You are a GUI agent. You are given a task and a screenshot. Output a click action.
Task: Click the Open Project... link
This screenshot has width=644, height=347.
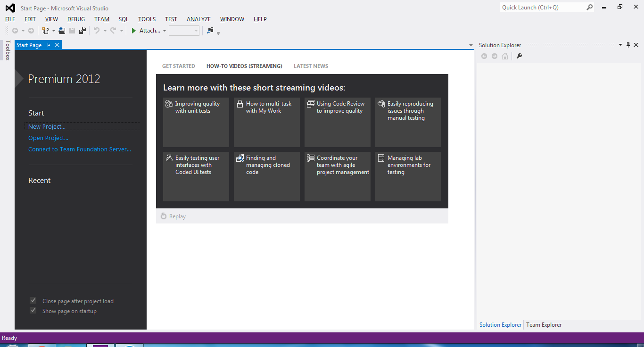pos(48,138)
